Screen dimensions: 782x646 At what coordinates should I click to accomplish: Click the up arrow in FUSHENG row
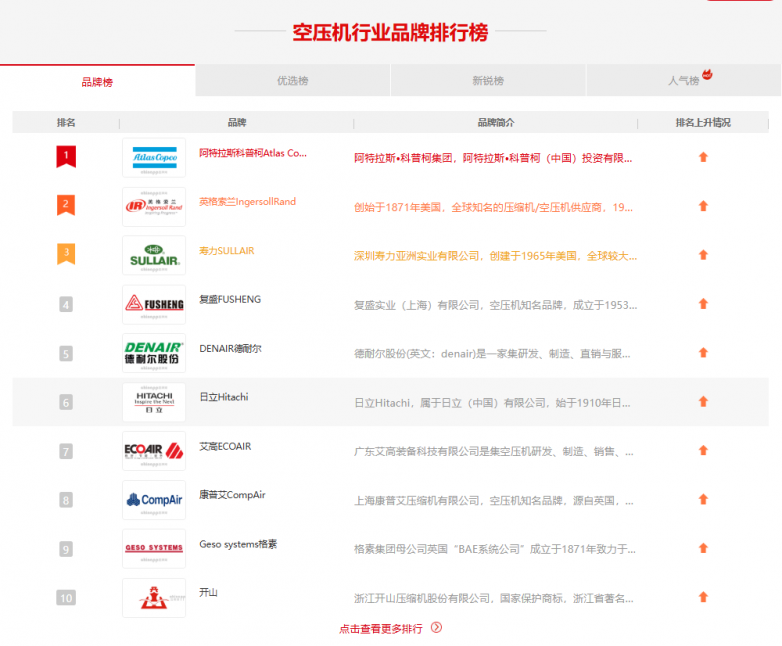point(703,304)
